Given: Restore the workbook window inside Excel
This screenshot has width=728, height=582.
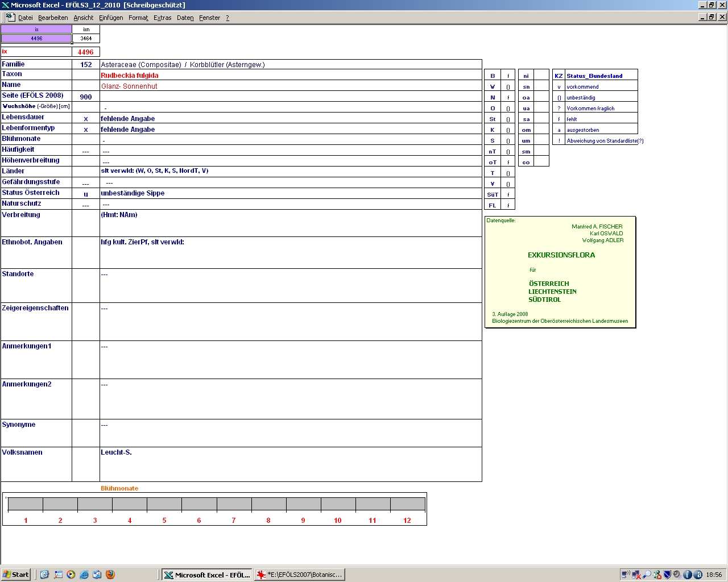Looking at the screenshot, I should 712,17.
